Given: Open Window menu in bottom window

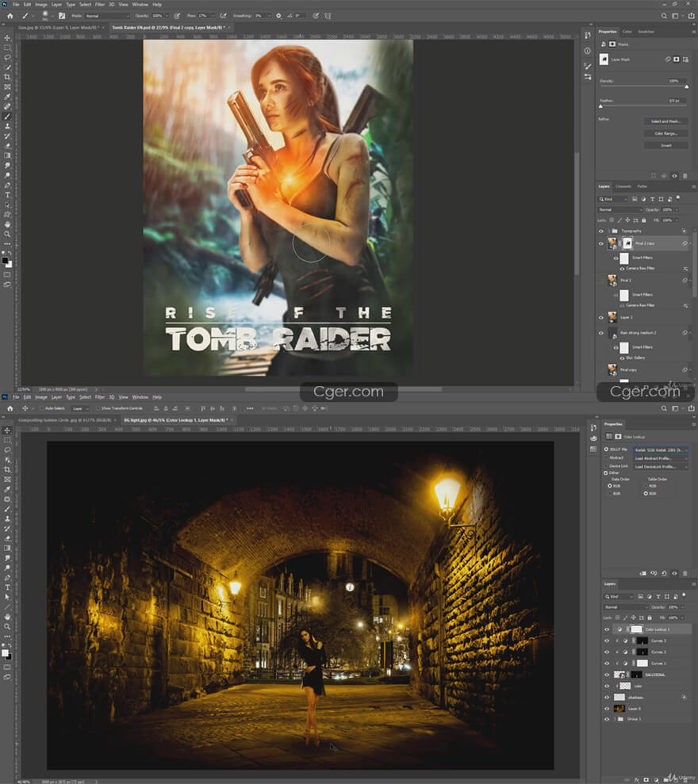Looking at the screenshot, I should click(140, 397).
